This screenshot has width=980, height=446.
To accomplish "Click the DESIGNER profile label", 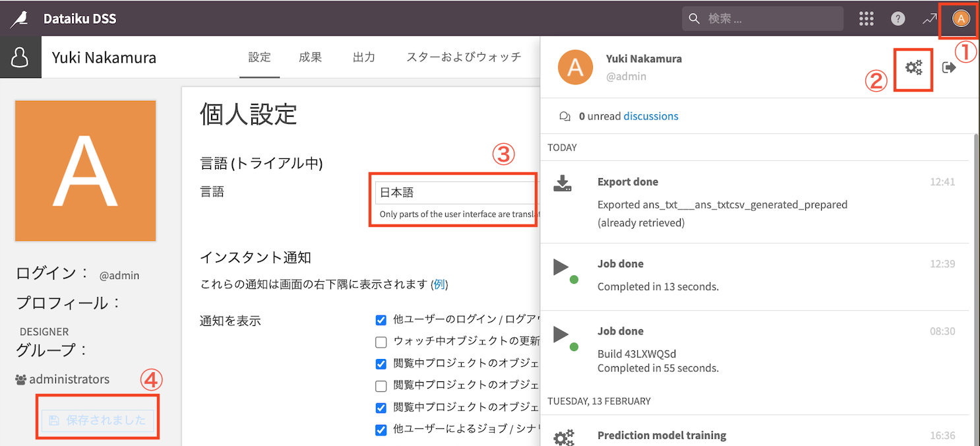I will [44, 332].
